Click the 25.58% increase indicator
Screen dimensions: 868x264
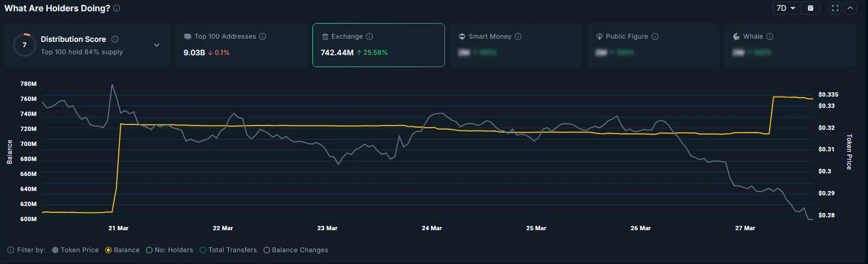(372, 53)
